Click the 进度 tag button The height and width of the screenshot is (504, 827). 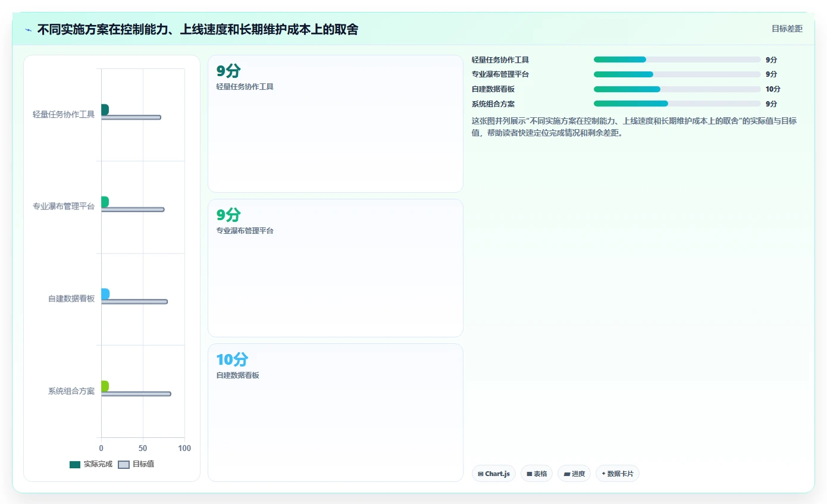(574, 474)
